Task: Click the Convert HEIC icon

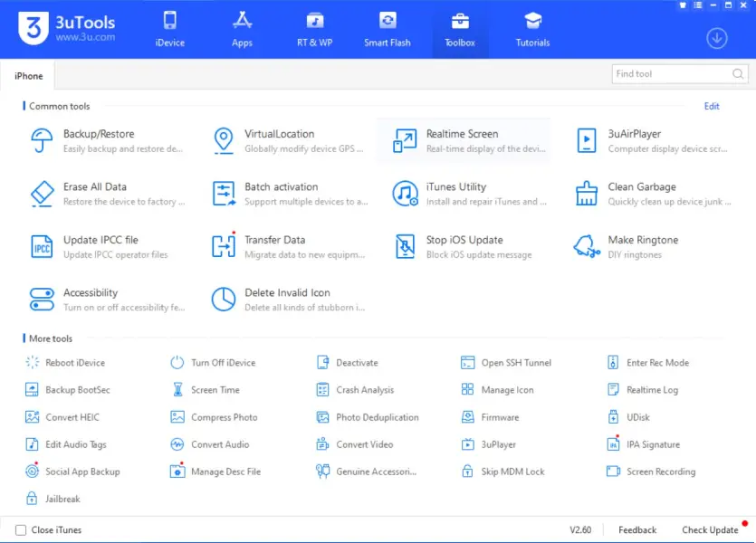Action: pyautogui.click(x=33, y=417)
